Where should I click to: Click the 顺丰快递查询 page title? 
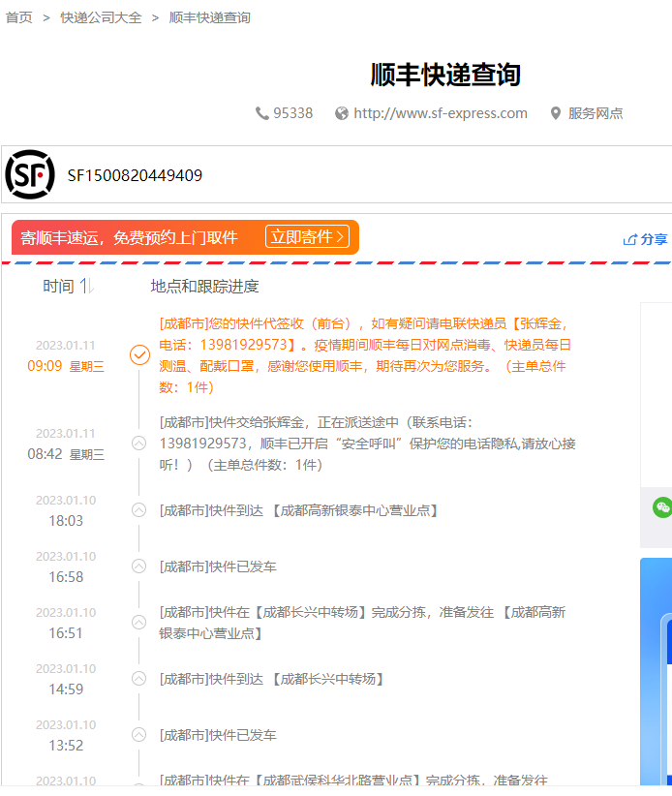pos(445,75)
